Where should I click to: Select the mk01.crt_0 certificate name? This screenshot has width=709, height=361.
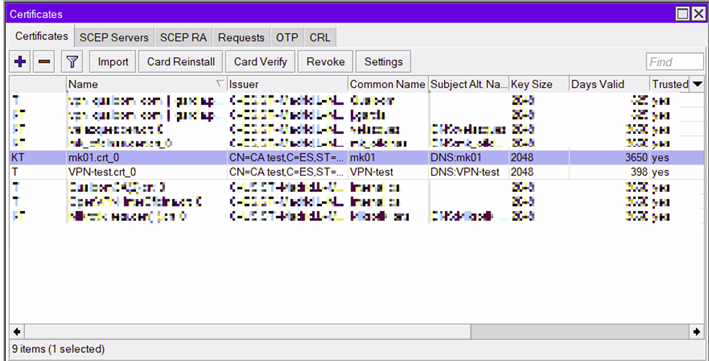pos(95,158)
